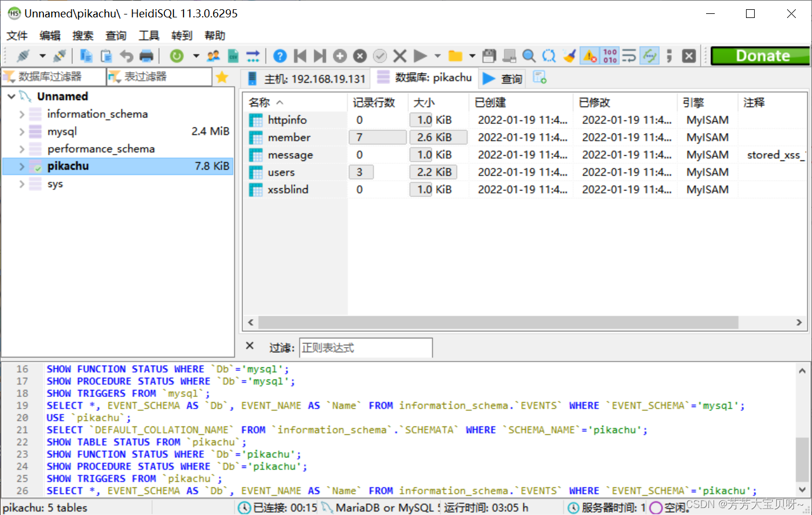Expand the performance_schema database node
The image size is (812, 515).
tap(22, 149)
